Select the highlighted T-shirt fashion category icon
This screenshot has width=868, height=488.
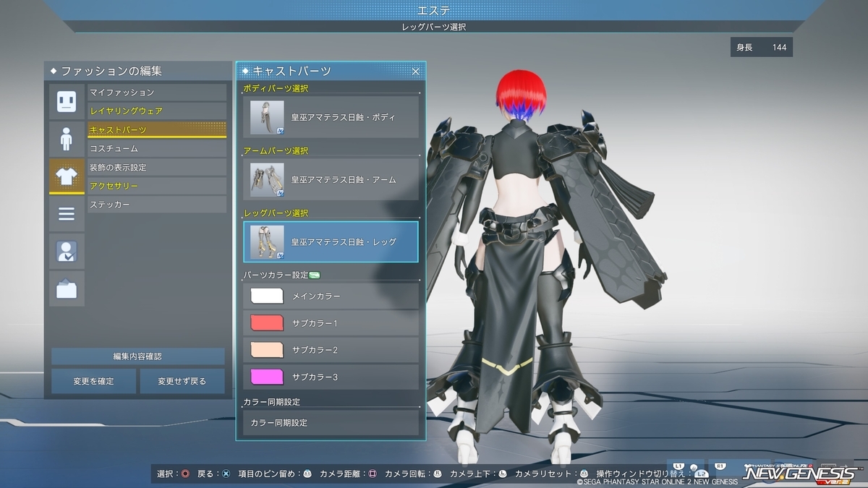tap(67, 176)
